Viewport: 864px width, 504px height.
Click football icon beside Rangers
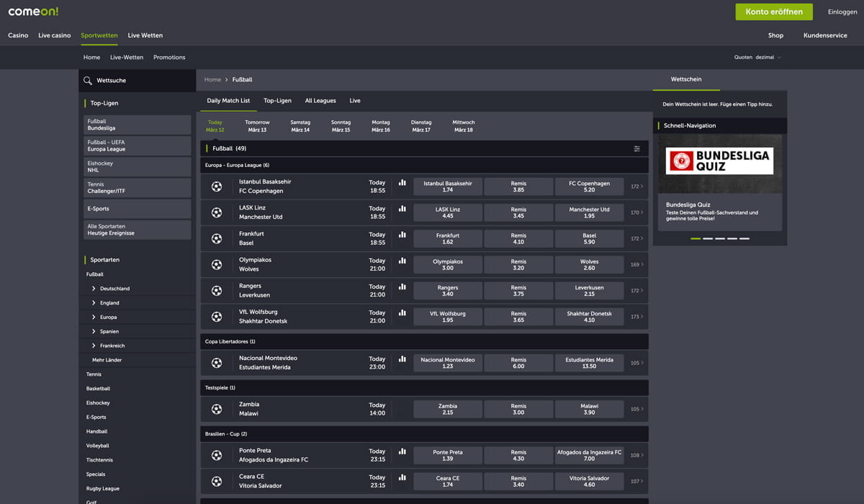click(x=217, y=290)
